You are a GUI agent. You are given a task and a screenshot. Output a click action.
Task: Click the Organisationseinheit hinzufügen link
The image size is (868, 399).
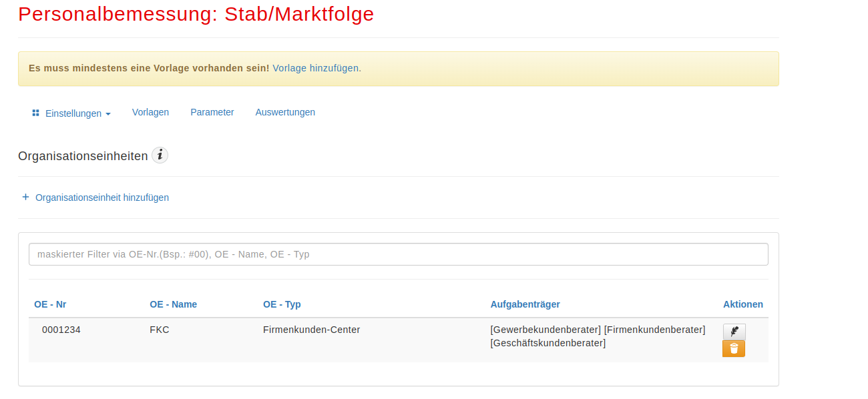(102, 197)
